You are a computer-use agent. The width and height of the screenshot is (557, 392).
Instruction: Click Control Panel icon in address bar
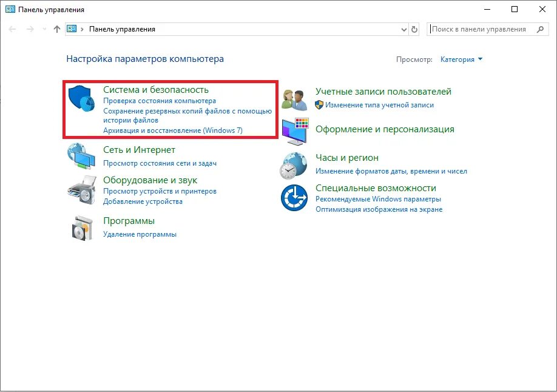72,29
